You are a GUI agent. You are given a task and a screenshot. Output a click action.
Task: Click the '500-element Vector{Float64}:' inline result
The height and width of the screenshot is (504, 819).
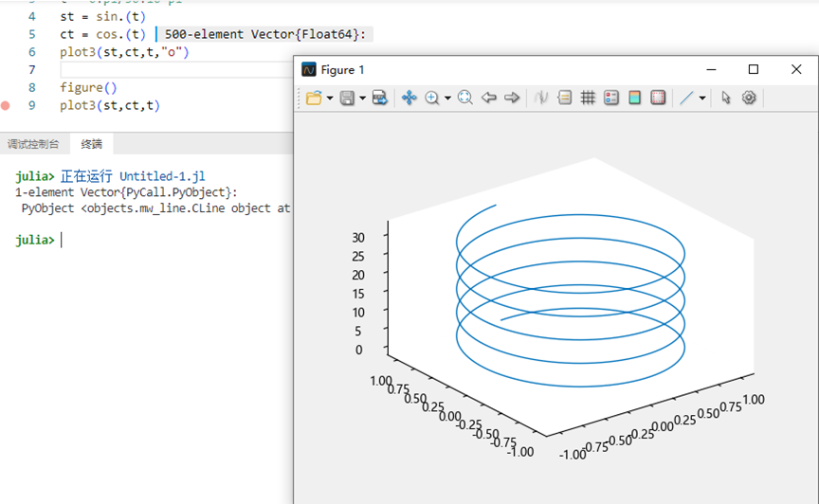(x=265, y=34)
